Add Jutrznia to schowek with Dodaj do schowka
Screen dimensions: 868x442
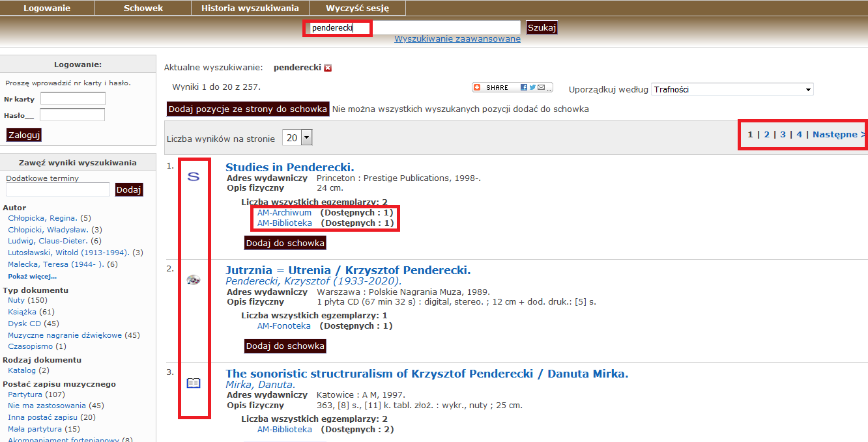(x=285, y=346)
